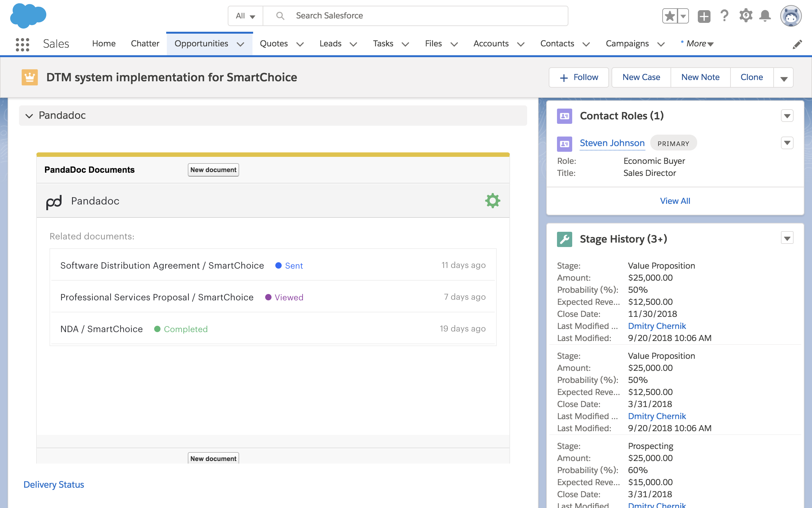
Task: Click the pencil icon to edit navigation
Action: pyautogui.click(x=797, y=44)
